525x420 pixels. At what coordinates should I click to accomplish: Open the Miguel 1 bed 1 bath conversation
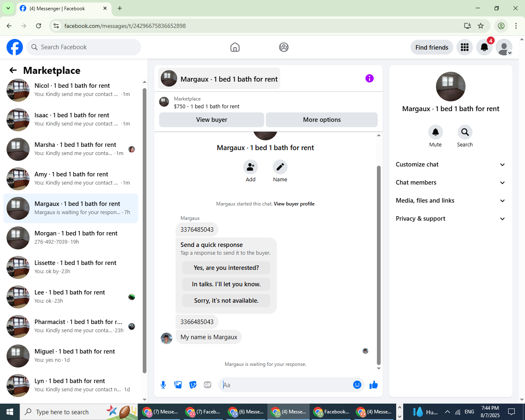(71, 356)
